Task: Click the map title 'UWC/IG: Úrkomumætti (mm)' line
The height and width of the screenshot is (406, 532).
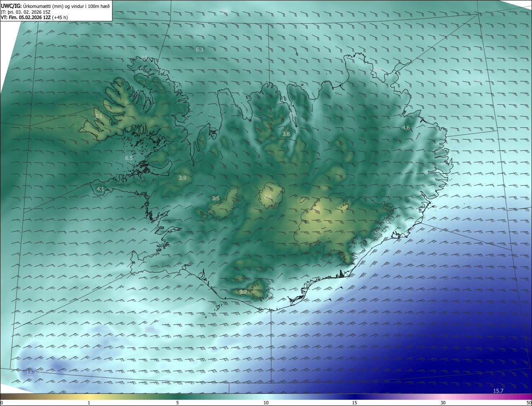Action: tap(55, 6)
